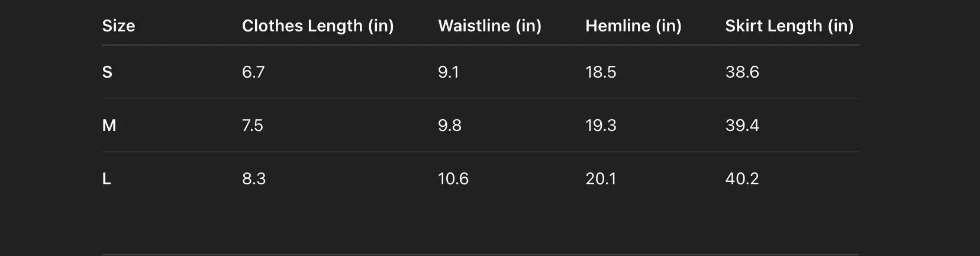Click the 6.7 clothes length value
Screen dimensions: 980x256
click(x=253, y=72)
